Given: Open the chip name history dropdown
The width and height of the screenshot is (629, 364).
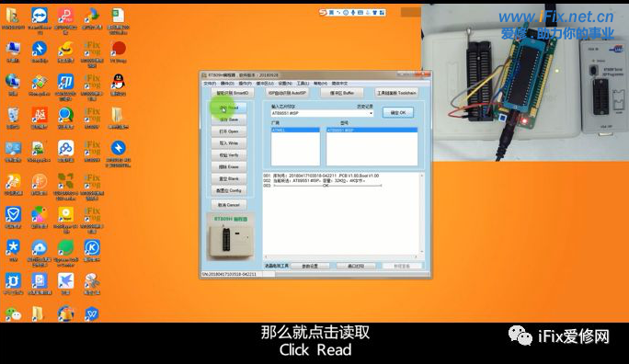Looking at the screenshot, I should (x=371, y=113).
